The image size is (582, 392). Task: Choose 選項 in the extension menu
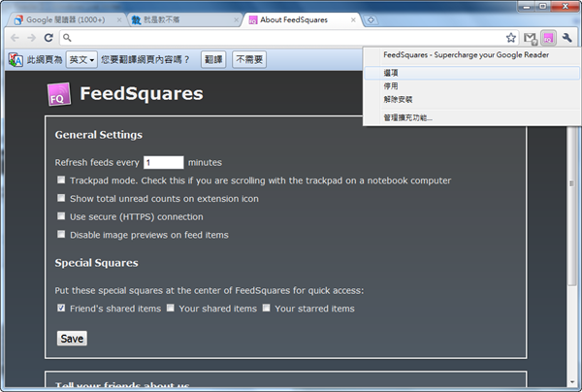pos(471,73)
